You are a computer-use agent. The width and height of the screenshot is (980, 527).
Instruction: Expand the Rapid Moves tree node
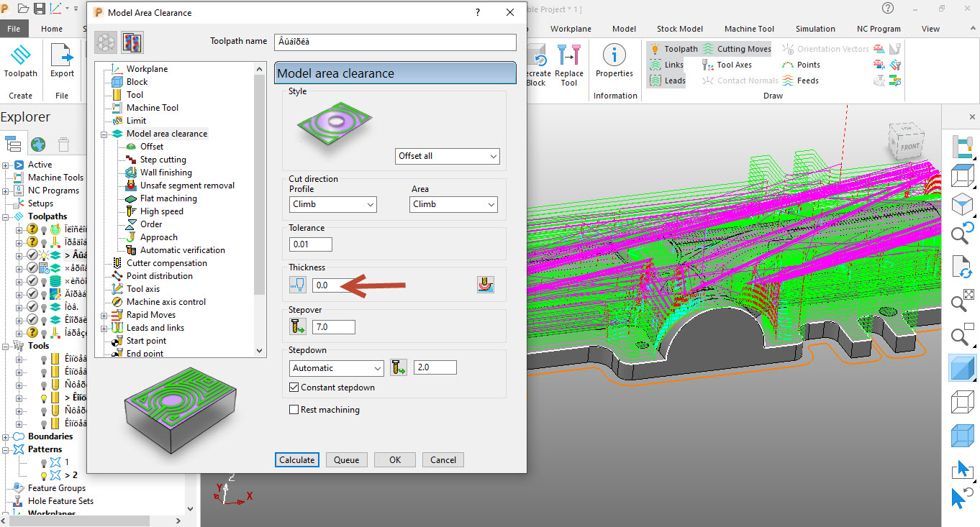click(104, 315)
